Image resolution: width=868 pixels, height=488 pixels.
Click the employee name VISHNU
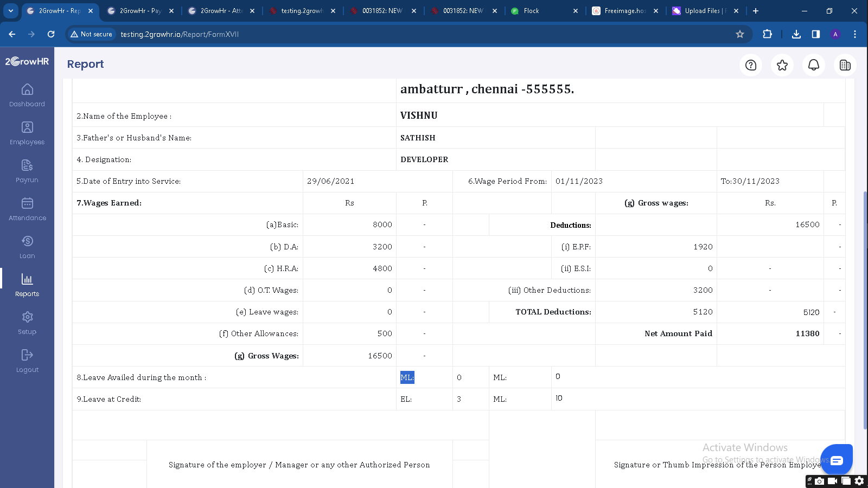(x=419, y=115)
